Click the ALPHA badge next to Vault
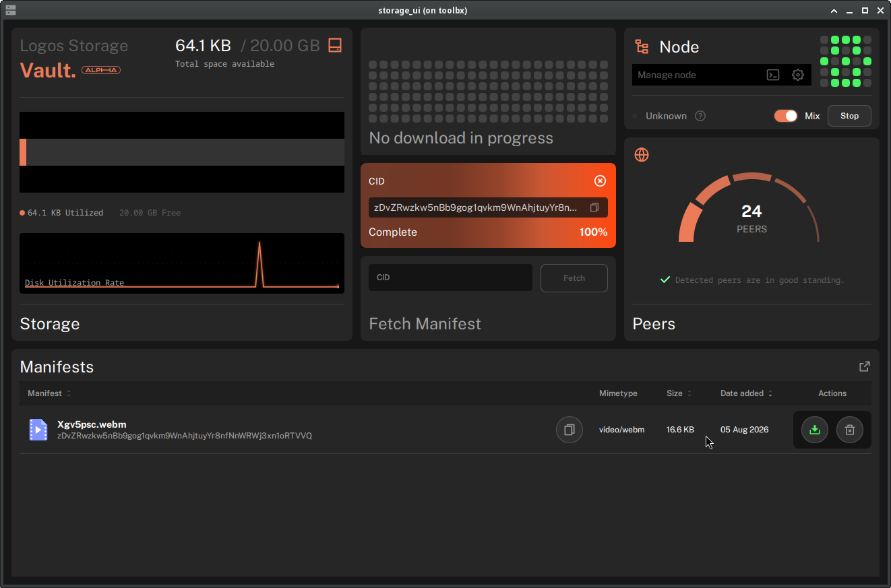891x588 pixels. pyautogui.click(x=101, y=70)
